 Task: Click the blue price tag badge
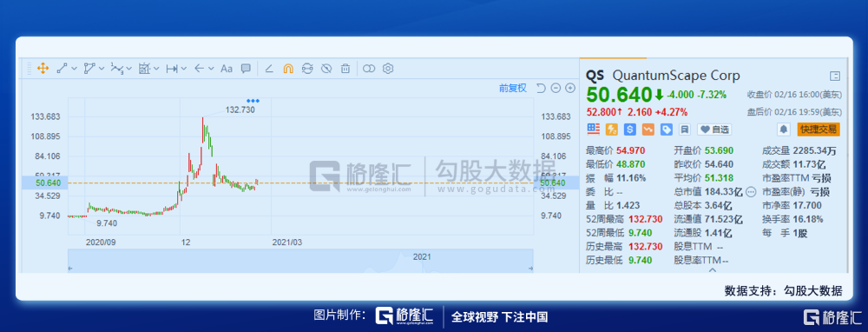667,129
